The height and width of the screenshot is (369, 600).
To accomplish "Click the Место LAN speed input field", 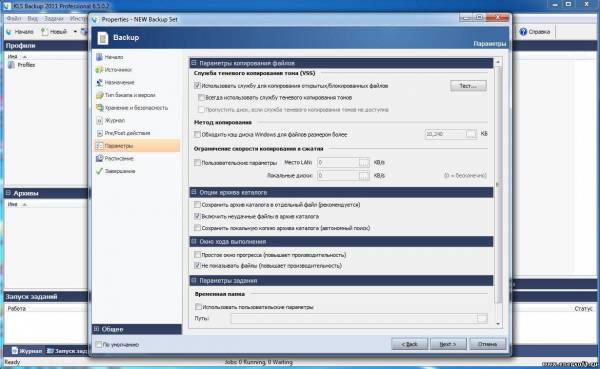I will (x=338, y=163).
